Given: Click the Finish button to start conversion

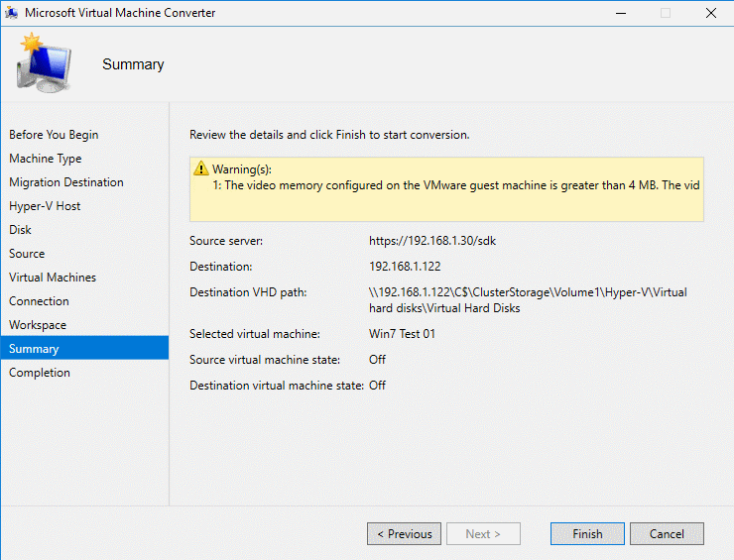Looking at the screenshot, I should [x=587, y=534].
